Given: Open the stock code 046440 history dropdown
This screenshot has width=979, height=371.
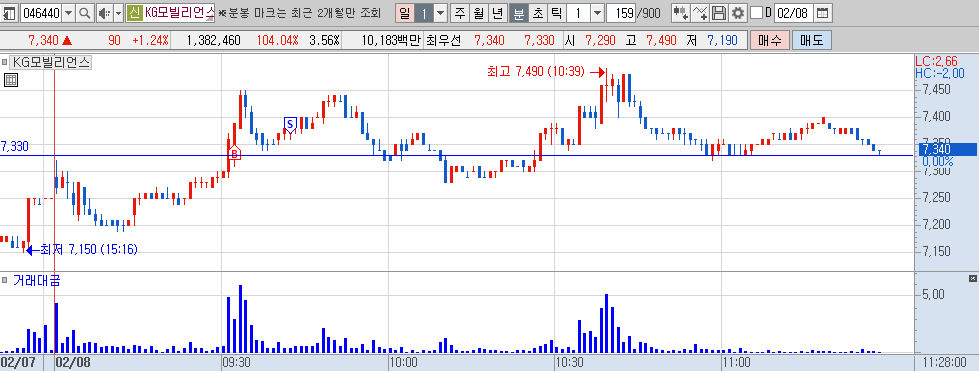Looking at the screenshot, I should pyautogui.click(x=69, y=12).
